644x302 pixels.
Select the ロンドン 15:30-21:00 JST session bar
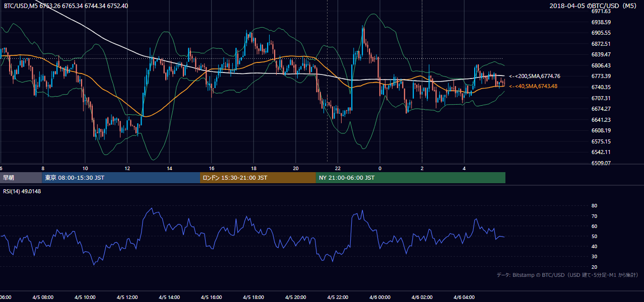click(x=258, y=178)
